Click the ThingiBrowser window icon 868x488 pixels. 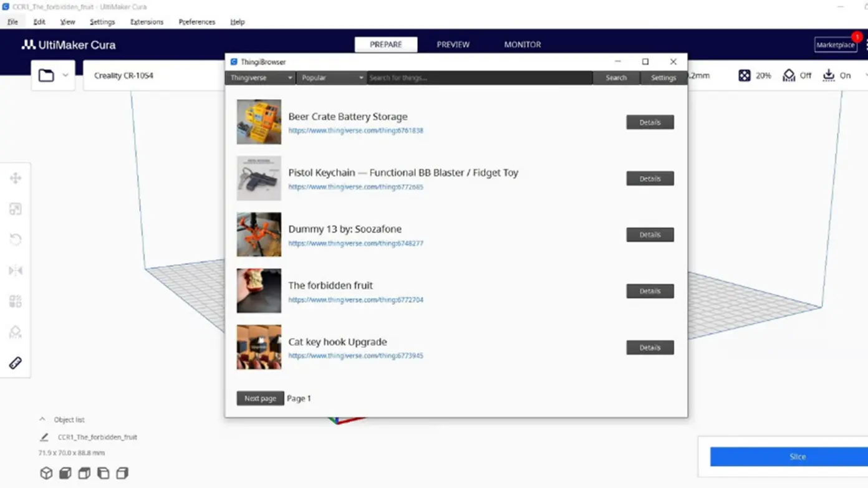click(x=234, y=62)
